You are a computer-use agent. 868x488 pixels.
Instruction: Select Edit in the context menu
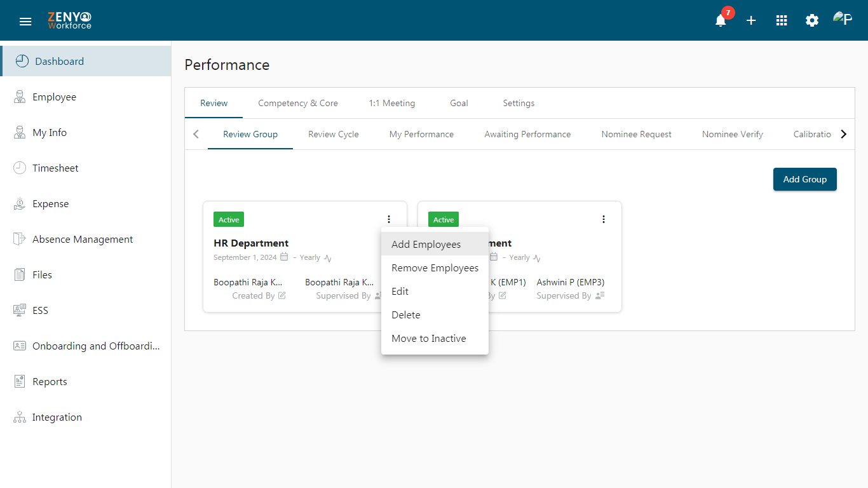point(435,291)
